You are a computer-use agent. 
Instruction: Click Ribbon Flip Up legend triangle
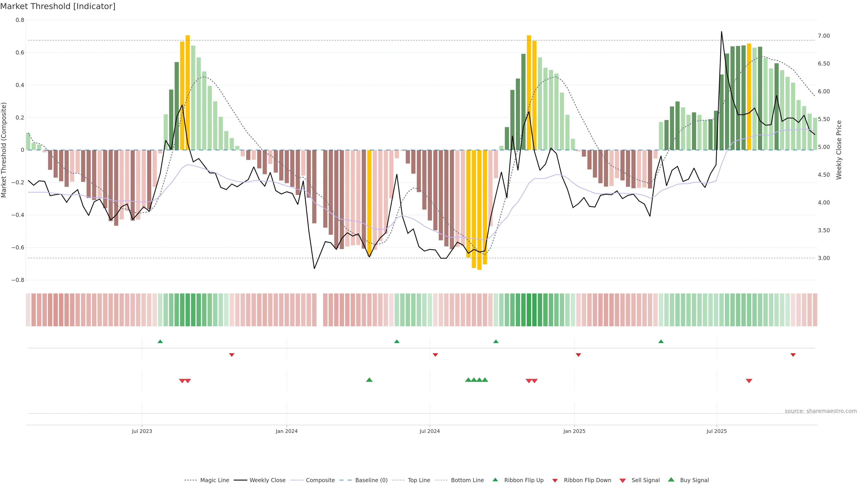[495, 480]
